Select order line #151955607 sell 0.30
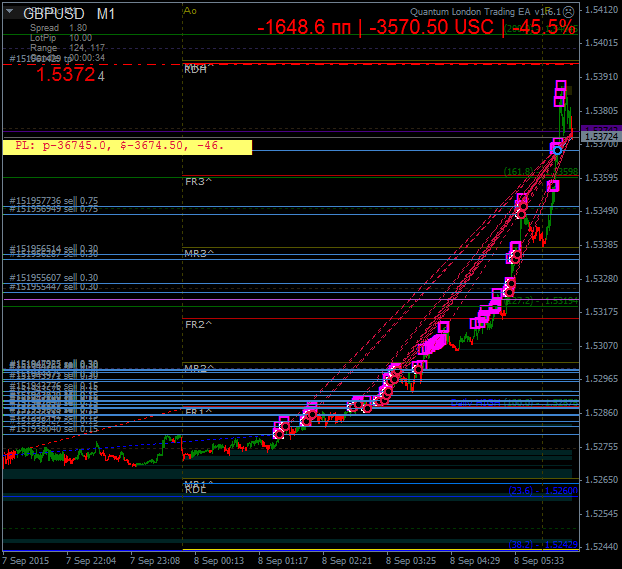The image size is (622, 569). point(54,278)
